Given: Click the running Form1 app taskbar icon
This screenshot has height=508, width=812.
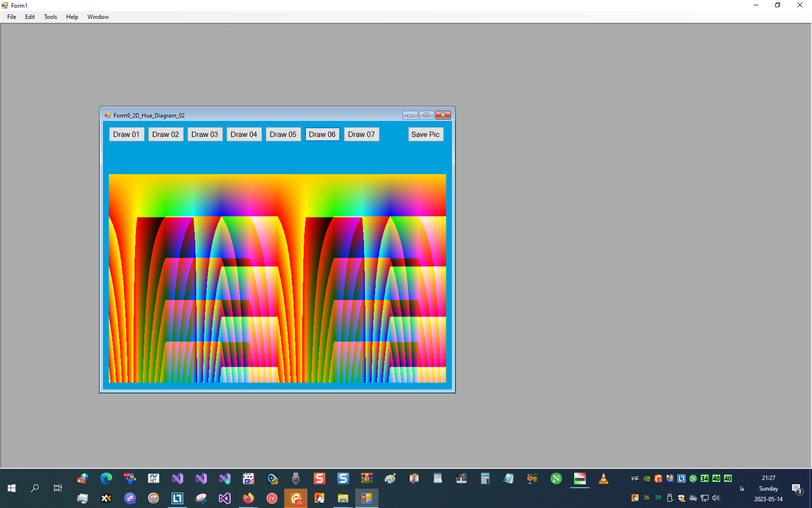Looking at the screenshot, I should (x=367, y=498).
